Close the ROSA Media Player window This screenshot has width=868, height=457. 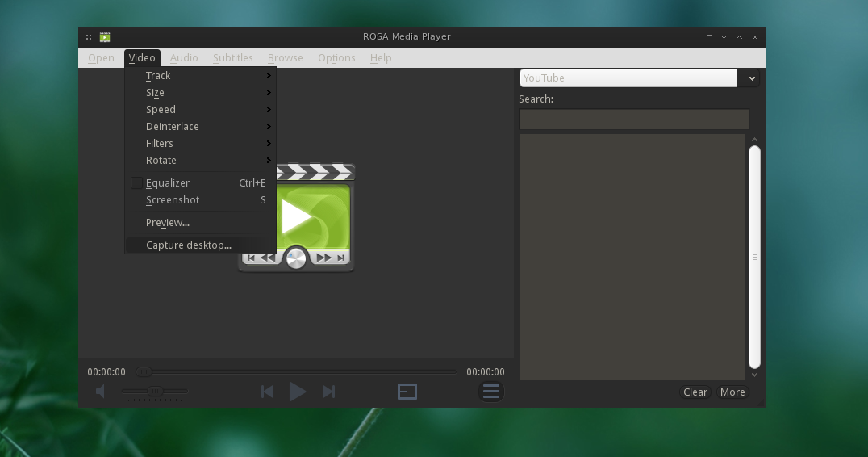coord(754,37)
